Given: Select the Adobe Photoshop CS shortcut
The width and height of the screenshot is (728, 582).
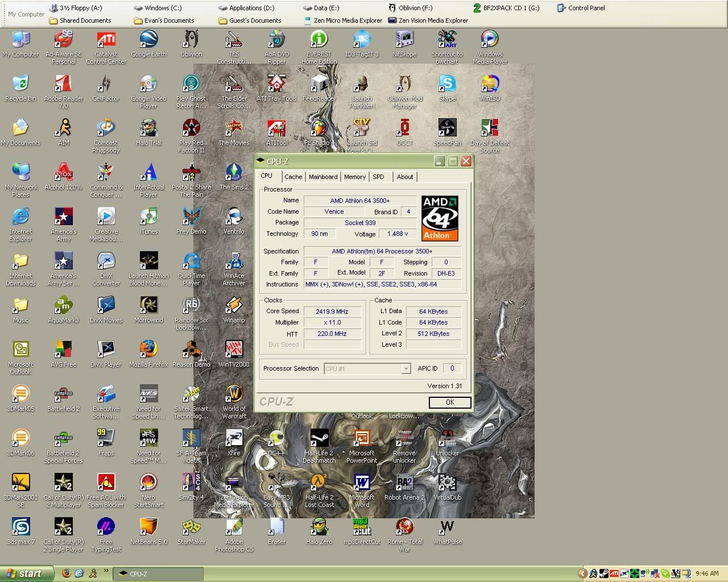Looking at the screenshot, I should (x=234, y=528).
